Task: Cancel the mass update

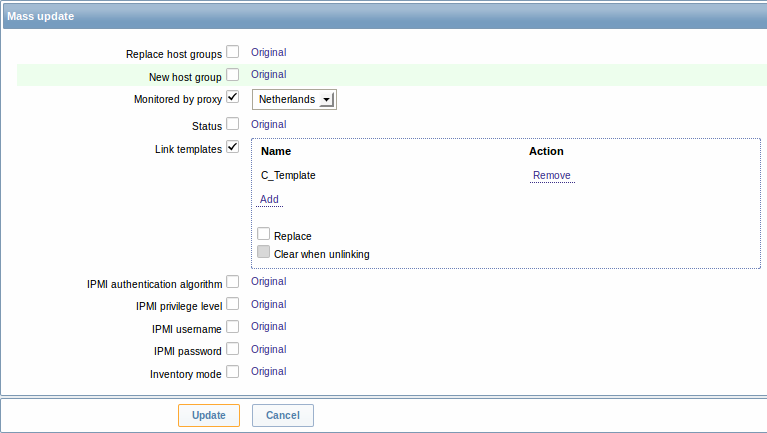Action: (x=283, y=415)
